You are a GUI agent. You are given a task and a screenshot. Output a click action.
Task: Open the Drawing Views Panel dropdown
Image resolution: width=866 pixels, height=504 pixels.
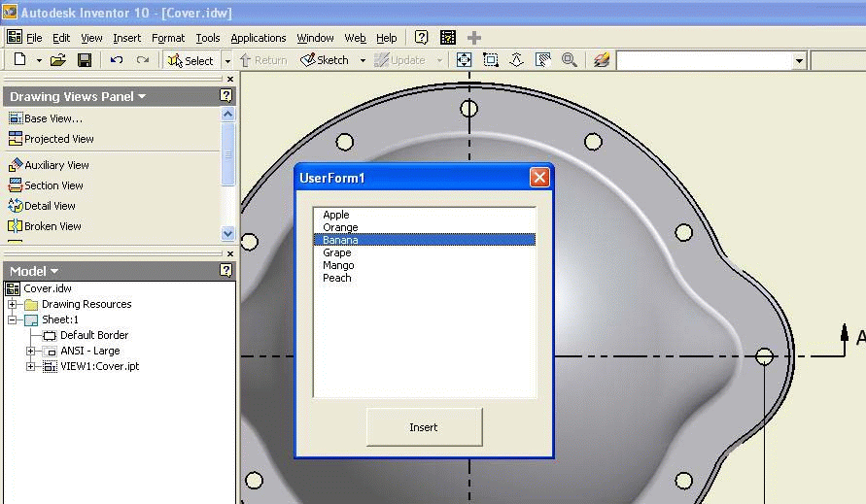point(142,96)
